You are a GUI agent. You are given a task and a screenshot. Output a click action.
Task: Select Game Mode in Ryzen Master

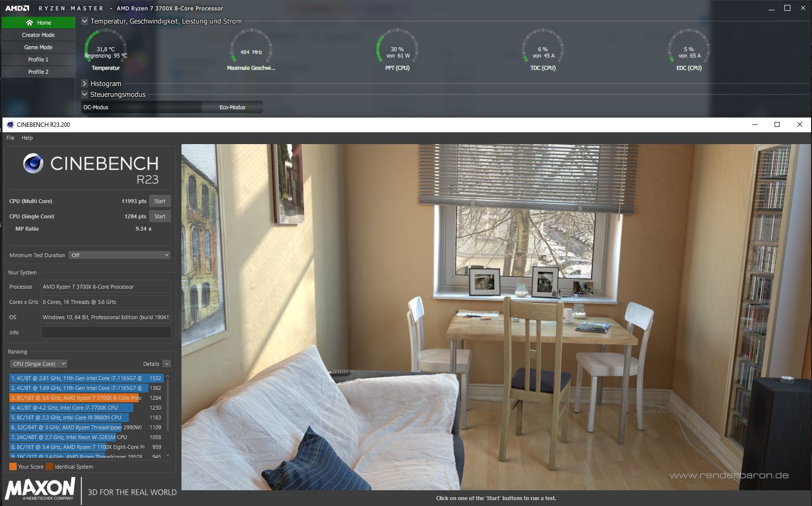[x=38, y=47]
